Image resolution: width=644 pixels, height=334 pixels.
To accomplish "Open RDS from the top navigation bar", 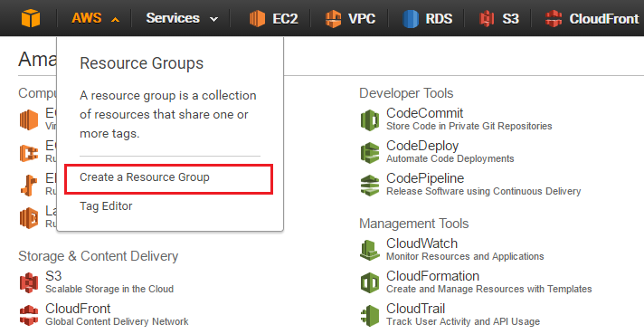I will click(x=439, y=18).
